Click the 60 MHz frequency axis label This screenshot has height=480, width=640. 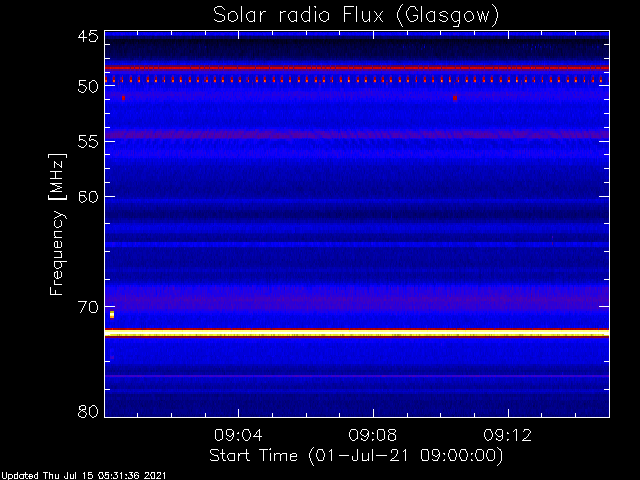[88, 197]
